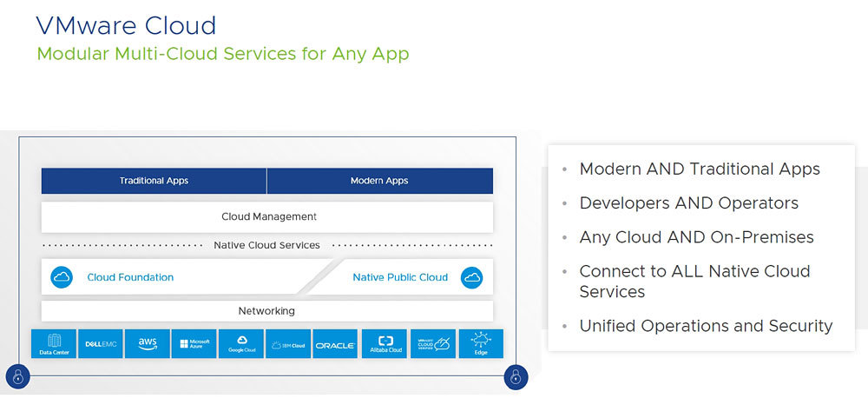The image size is (868, 418).
Task: Click the cloud icon beside Cloud Foundation
Action: [x=62, y=277]
